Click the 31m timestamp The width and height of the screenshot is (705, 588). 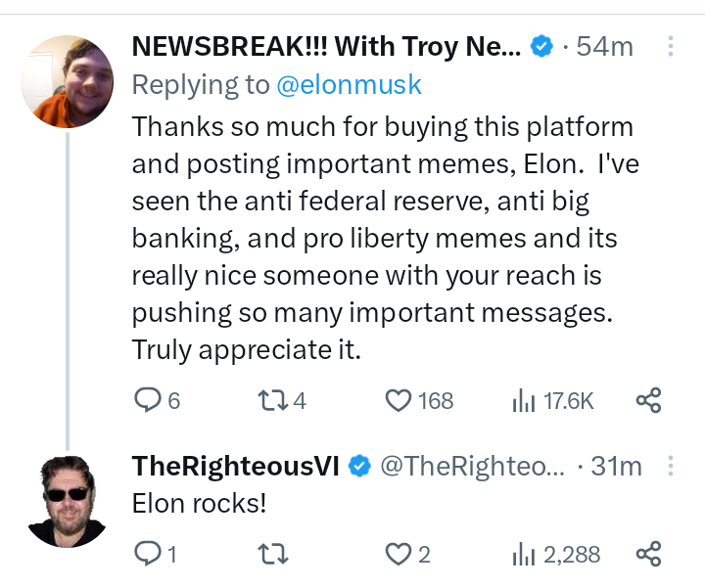click(x=617, y=467)
